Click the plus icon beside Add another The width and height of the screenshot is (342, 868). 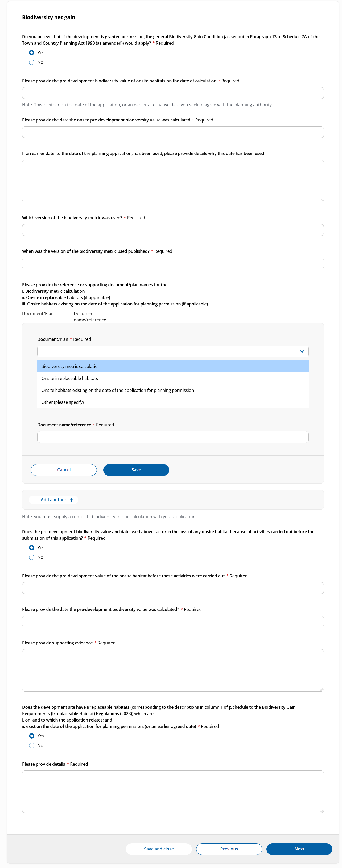tap(72, 500)
